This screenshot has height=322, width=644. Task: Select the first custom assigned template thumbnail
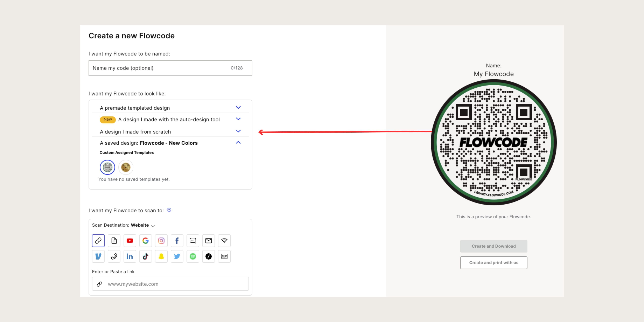[107, 167]
